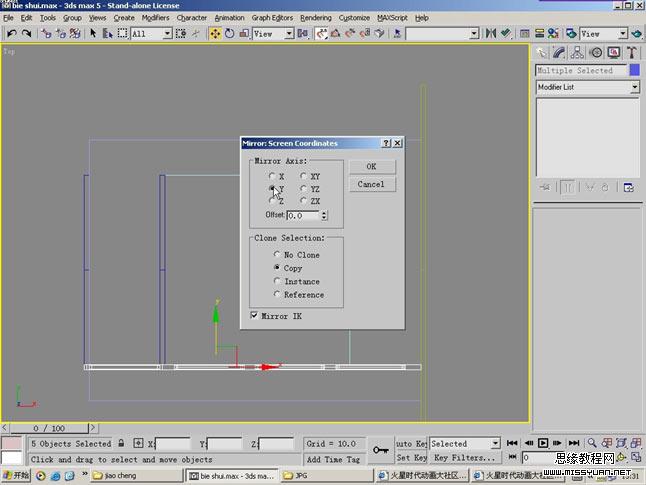Open the Modifiers menu

(x=155, y=18)
